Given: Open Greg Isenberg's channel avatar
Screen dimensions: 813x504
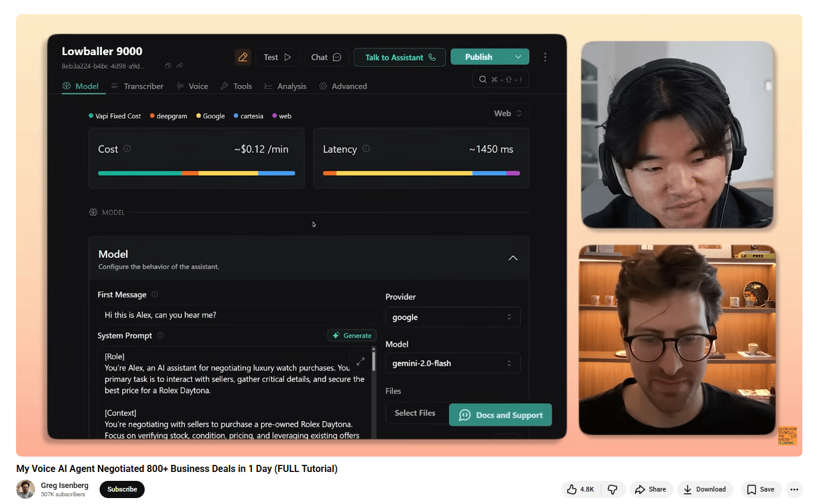Looking at the screenshot, I should (x=25, y=489).
